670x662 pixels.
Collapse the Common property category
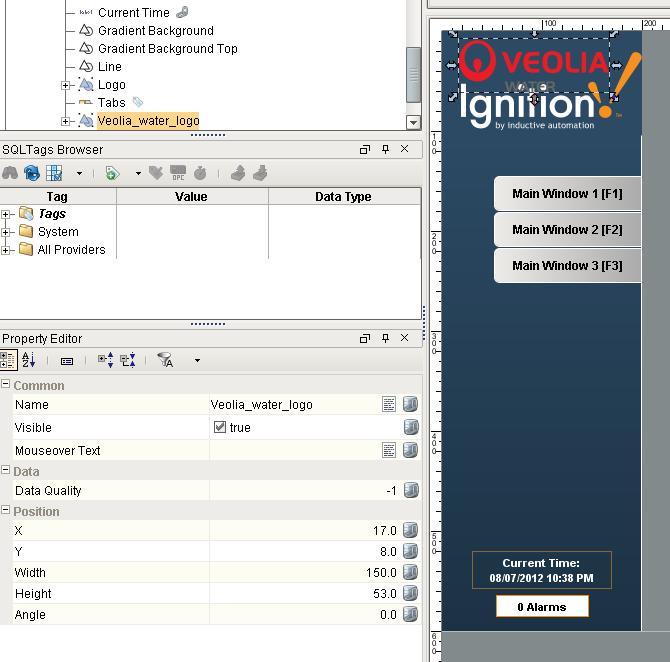(x=6, y=384)
